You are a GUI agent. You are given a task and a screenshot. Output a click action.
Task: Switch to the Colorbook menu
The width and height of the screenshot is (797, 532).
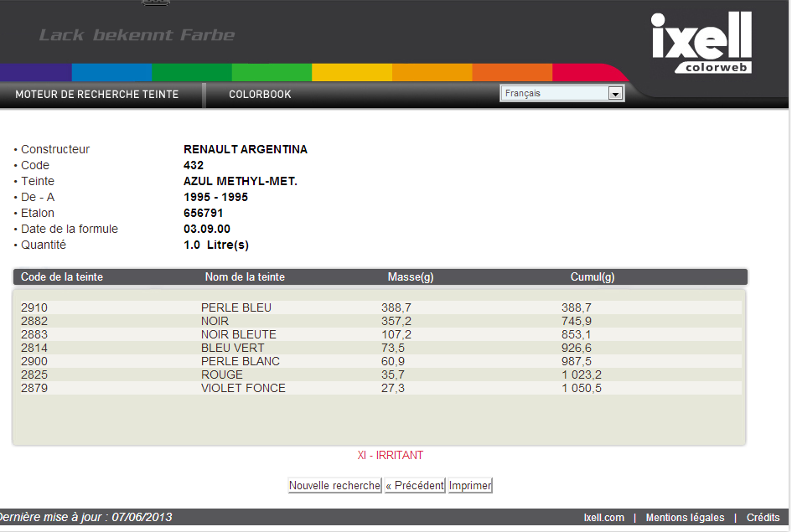pos(260,95)
